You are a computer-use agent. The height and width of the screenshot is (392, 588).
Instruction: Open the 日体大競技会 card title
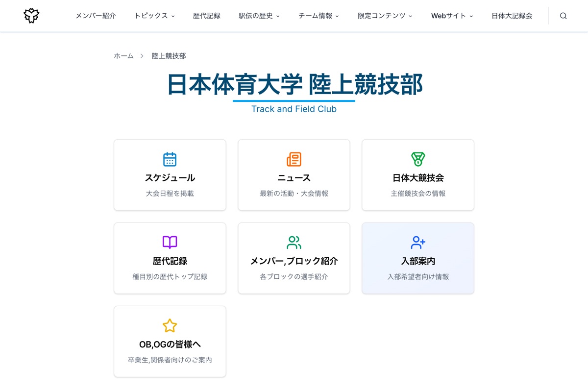418,178
